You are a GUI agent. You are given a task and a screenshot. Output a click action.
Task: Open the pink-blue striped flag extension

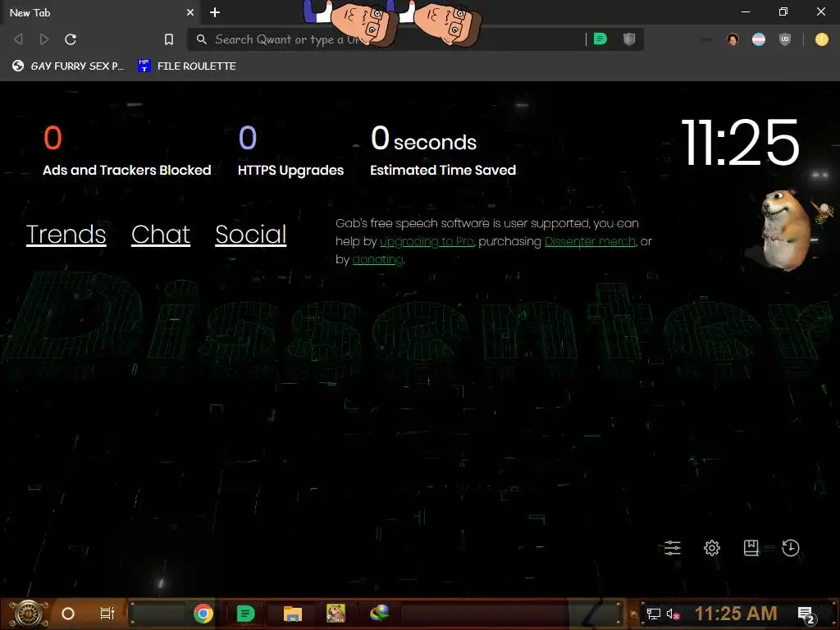tap(759, 39)
